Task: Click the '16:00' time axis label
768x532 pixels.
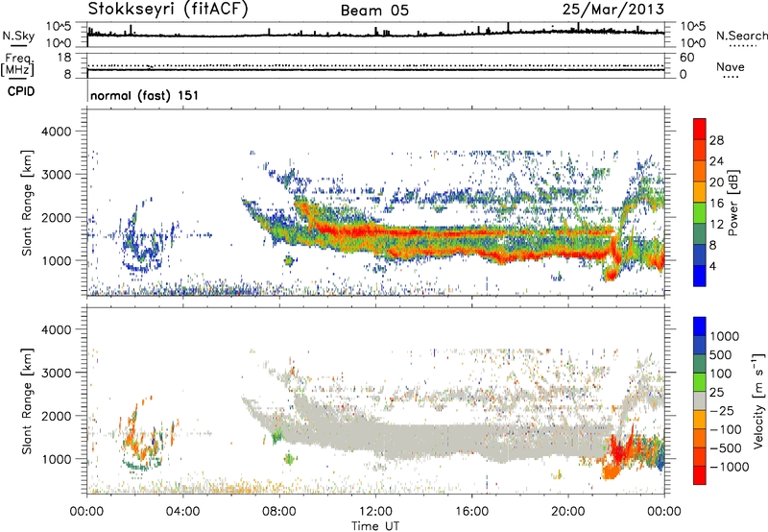Action: tap(471, 512)
